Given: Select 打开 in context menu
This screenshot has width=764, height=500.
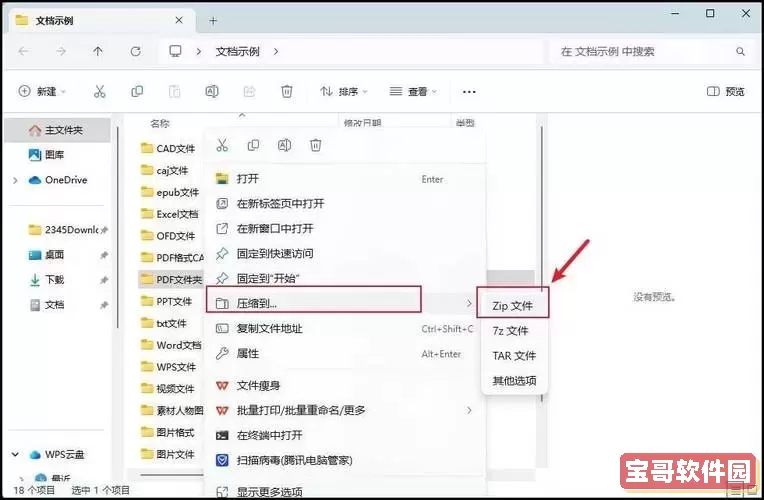Looking at the screenshot, I should tap(344, 179).
